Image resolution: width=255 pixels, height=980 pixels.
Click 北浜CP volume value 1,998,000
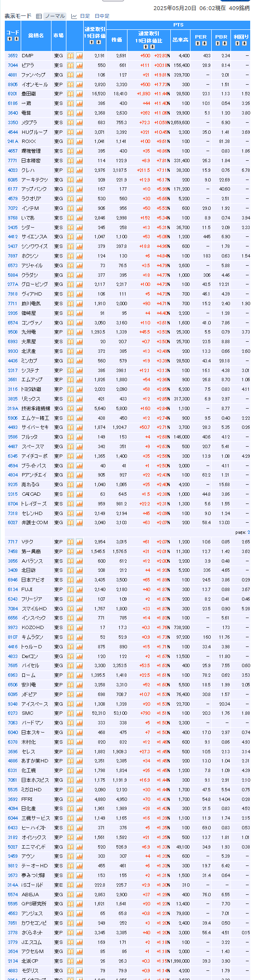[x=179, y=961]
